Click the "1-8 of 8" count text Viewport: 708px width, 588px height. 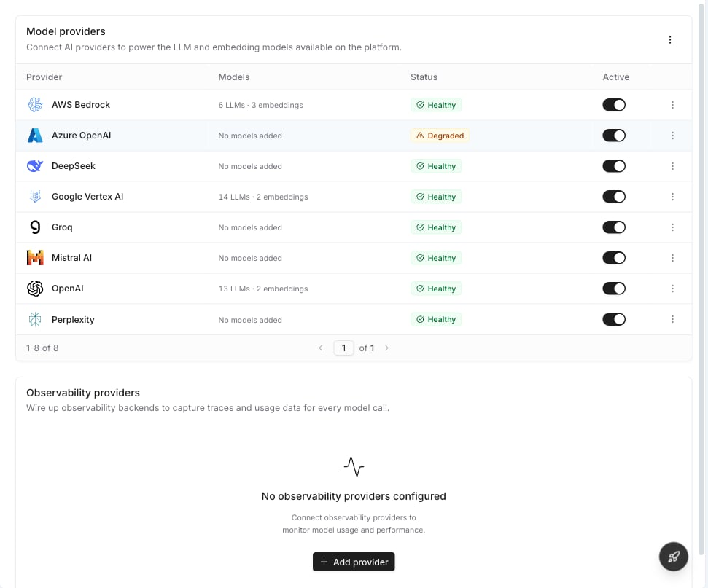tap(42, 348)
